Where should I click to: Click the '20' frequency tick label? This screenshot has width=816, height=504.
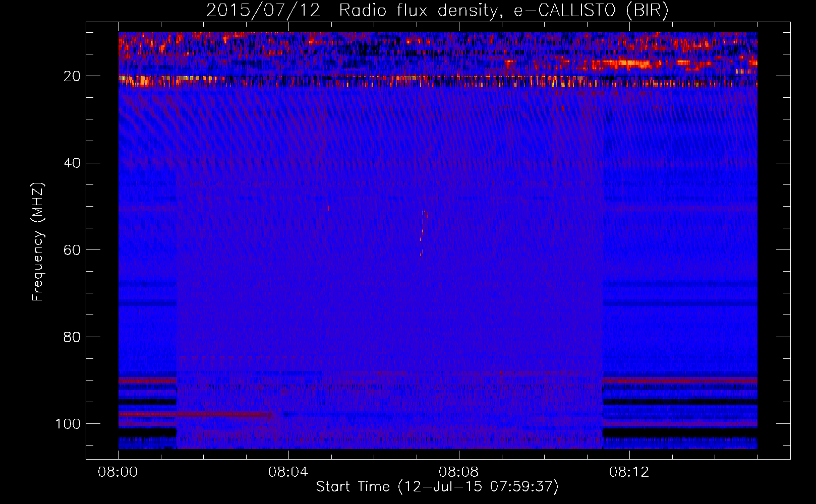click(73, 76)
